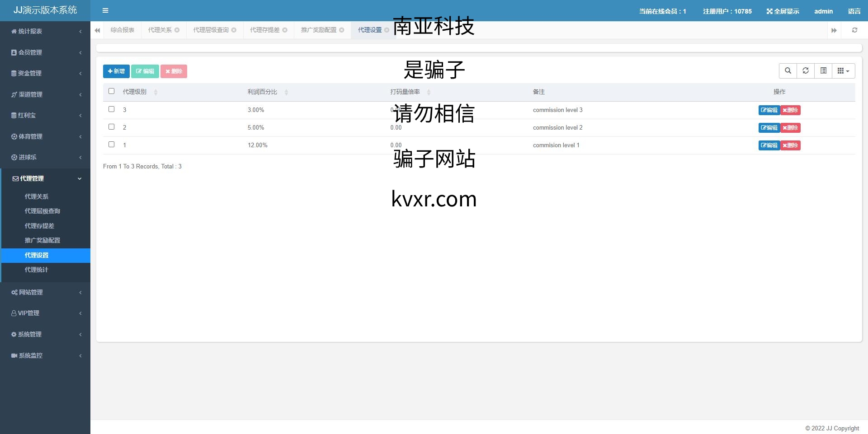The image size is (868, 434).
Task: Click 全屏显示 fullscreen link
Action: [783, 11]
